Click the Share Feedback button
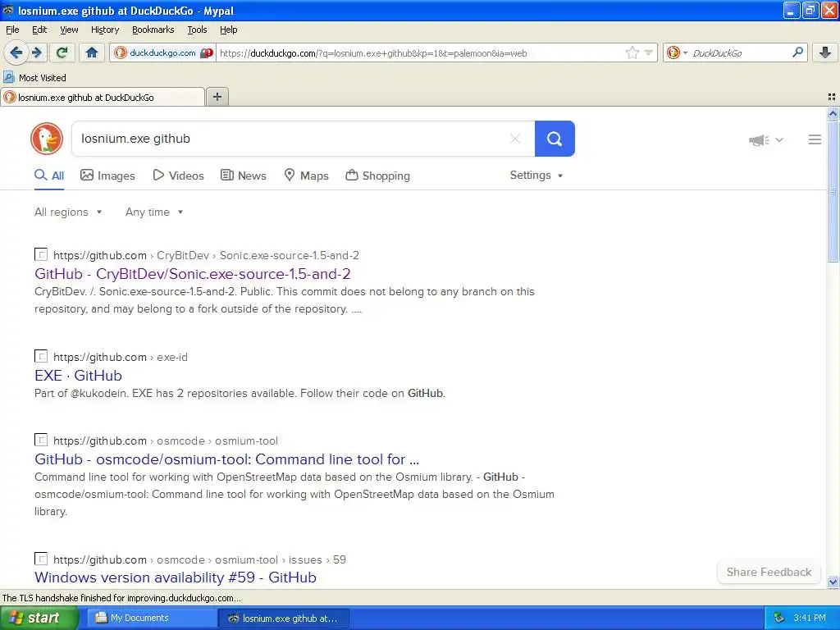The height and width of the screenshot is (630, 840). (x=769, y=572)
